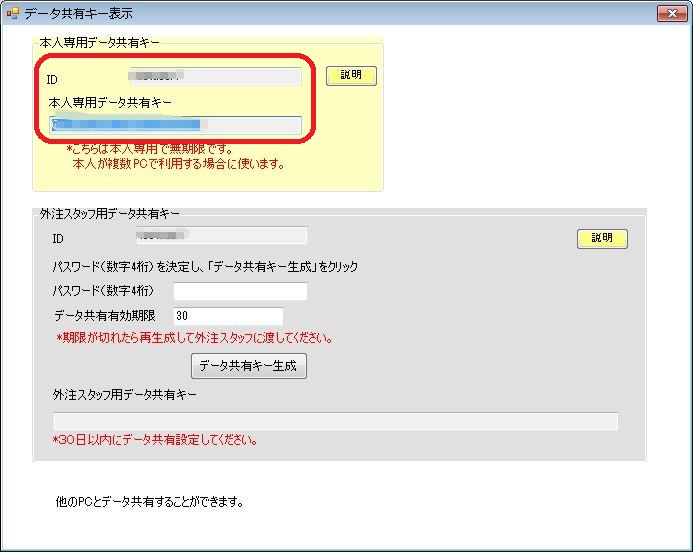Click the パスワード(数字4桁) input field

[240, 291]
